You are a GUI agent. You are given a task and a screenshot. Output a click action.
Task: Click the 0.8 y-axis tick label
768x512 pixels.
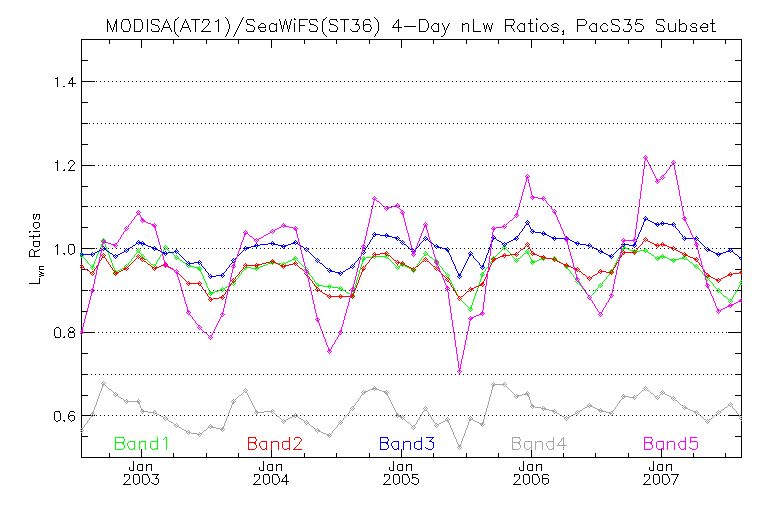click(65, 333)
